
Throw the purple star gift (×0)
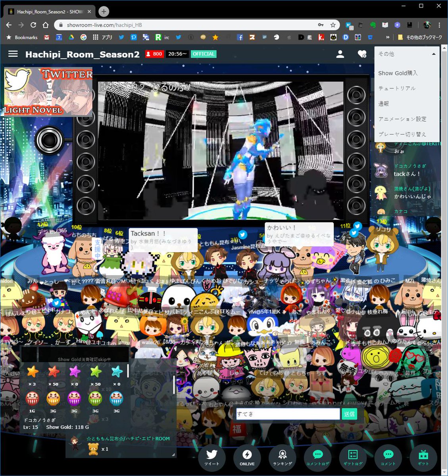(75, 372)
